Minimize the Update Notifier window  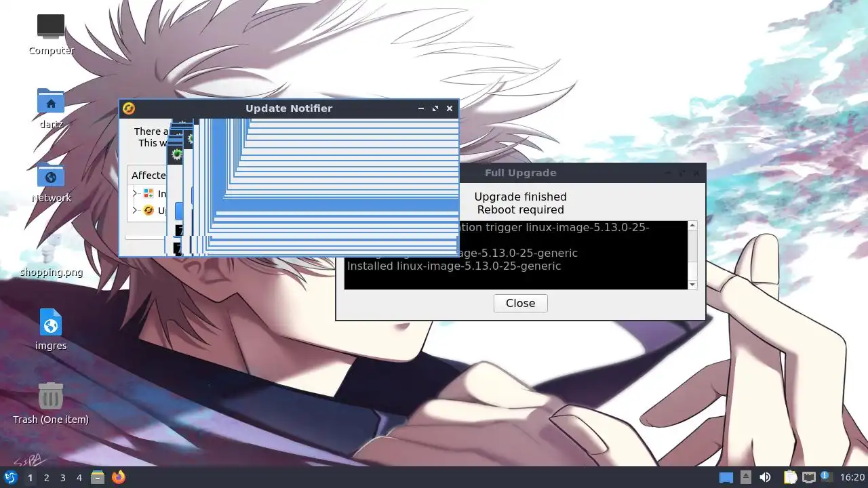[x=421, y=108]
